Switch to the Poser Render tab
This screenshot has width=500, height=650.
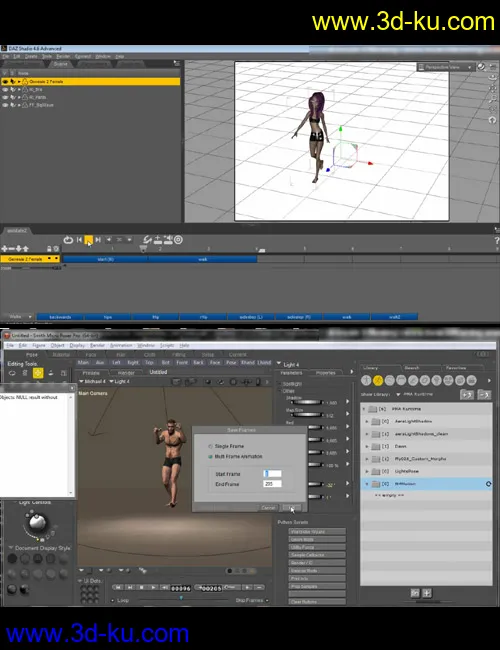[x=126, y=373]
